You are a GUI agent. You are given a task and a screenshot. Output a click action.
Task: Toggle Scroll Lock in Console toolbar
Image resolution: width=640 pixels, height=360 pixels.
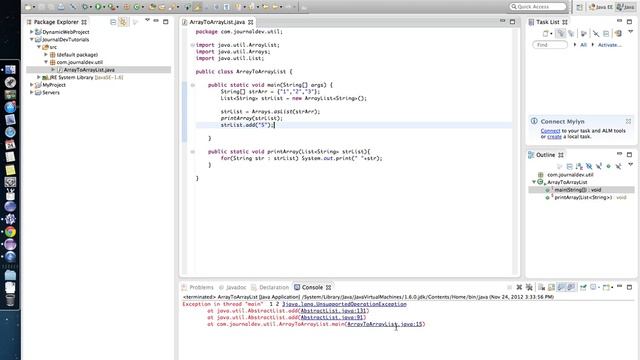tap(551, 287)
